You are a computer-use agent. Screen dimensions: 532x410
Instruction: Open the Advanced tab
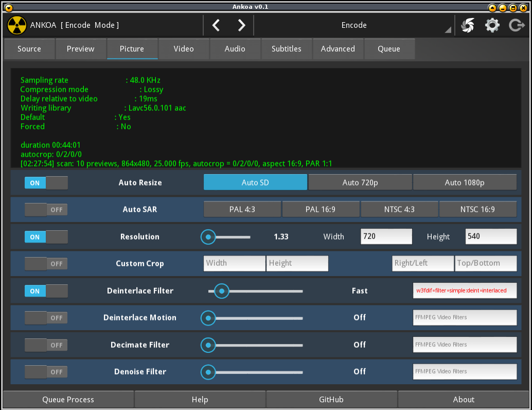(x=338, y=49)
